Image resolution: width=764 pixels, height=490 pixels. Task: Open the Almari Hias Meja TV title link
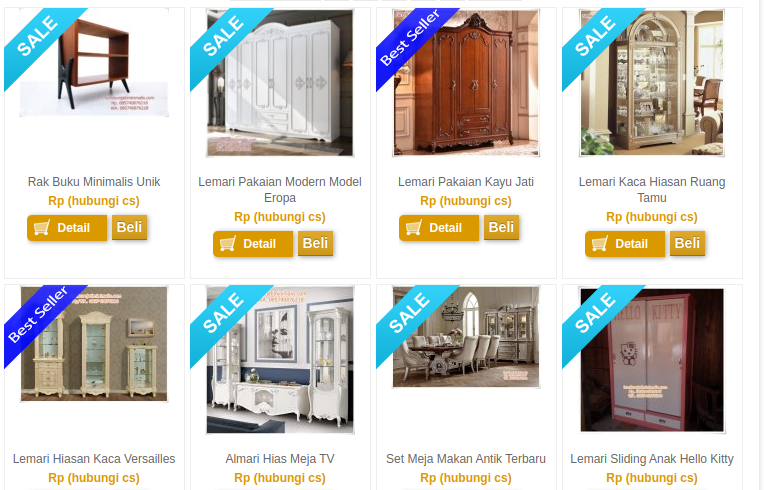[280, 459]
